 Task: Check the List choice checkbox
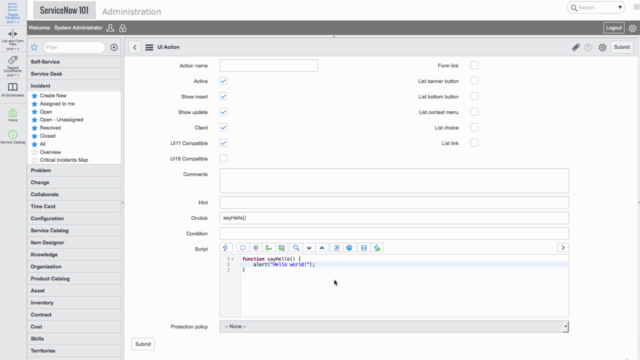(x=474, y=127)
